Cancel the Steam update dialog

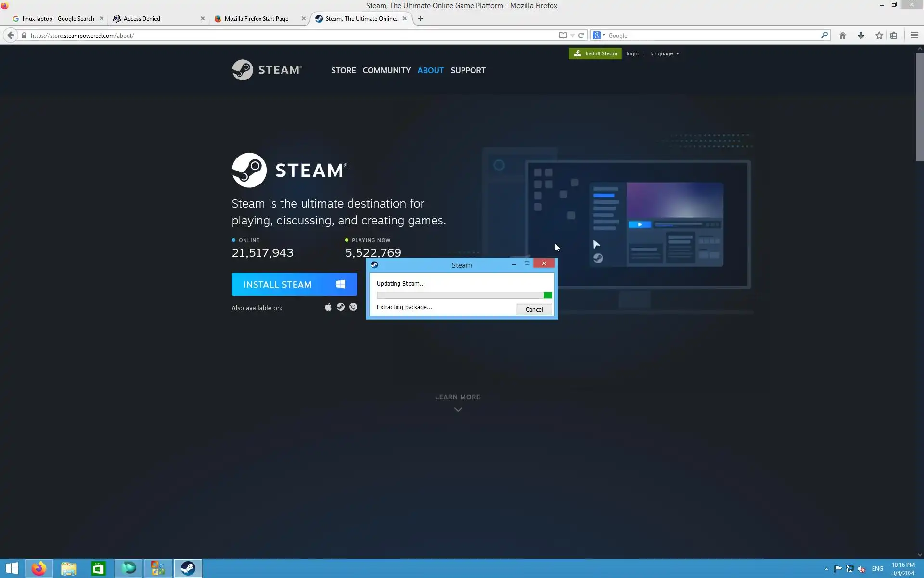click(534, 309)
